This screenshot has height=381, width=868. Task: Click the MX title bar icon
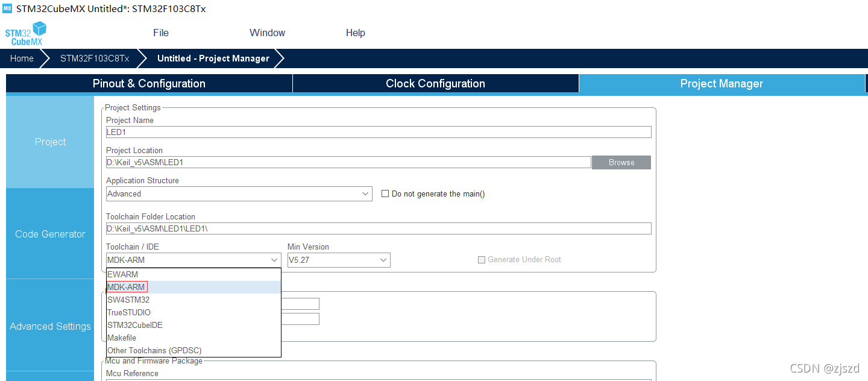click(7, 8)
